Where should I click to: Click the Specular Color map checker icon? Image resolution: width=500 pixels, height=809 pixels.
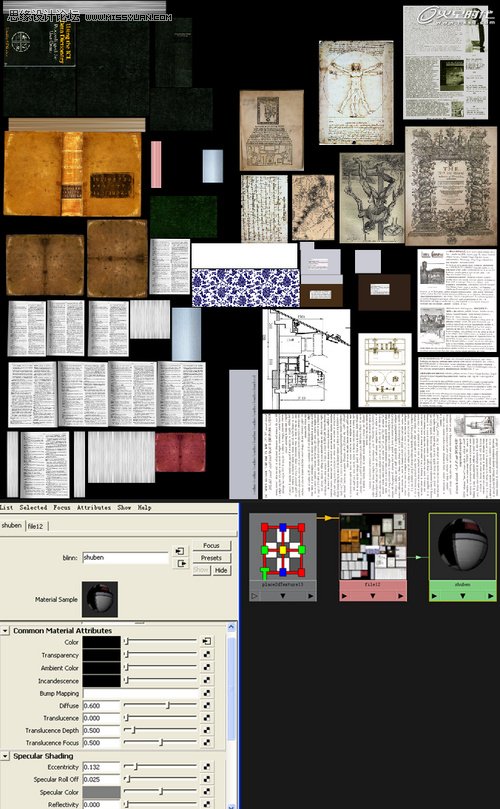(x=206, y=792)
